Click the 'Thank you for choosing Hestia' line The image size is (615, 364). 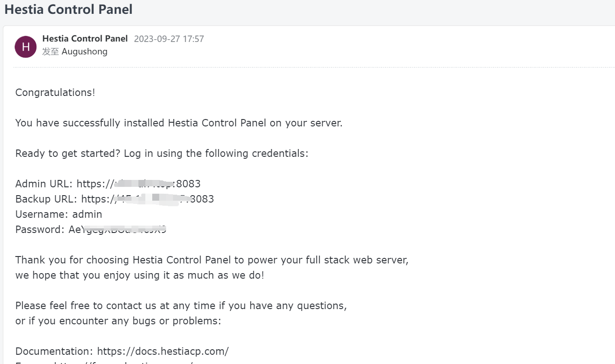pyautogui.click(x=212, y=260)
